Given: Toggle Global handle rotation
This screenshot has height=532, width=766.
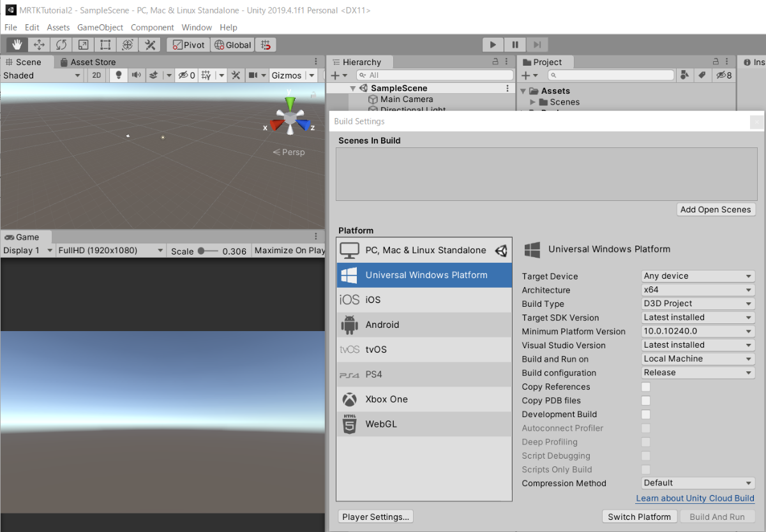Looking at the screenshot, I should (x=232, y=45).
